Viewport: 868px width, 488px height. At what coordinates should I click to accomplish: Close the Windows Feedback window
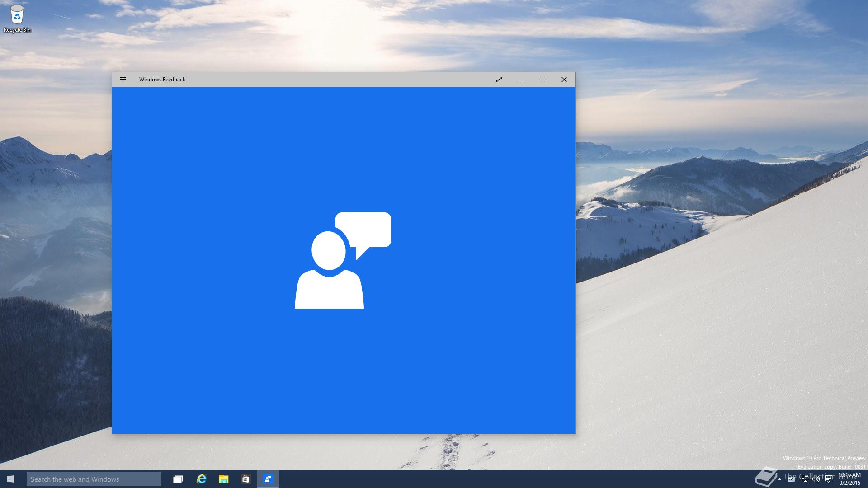point(564,80)
